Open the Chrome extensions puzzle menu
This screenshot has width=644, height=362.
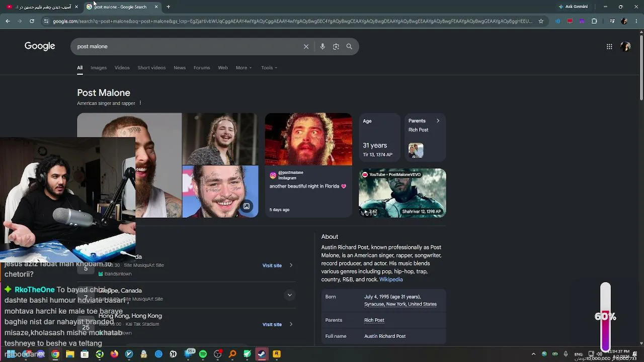coord(594,21)
